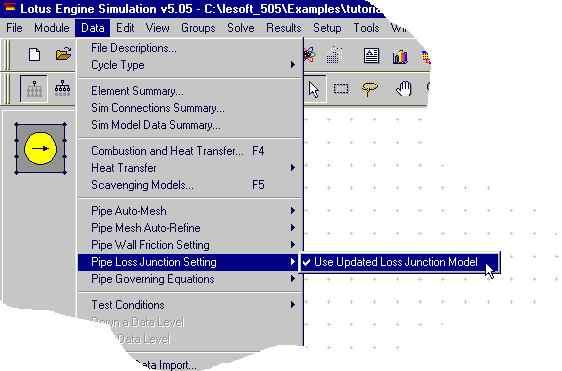Open the text report document icon
Screen dimensions: 562x371
click(x=371, y=56)
